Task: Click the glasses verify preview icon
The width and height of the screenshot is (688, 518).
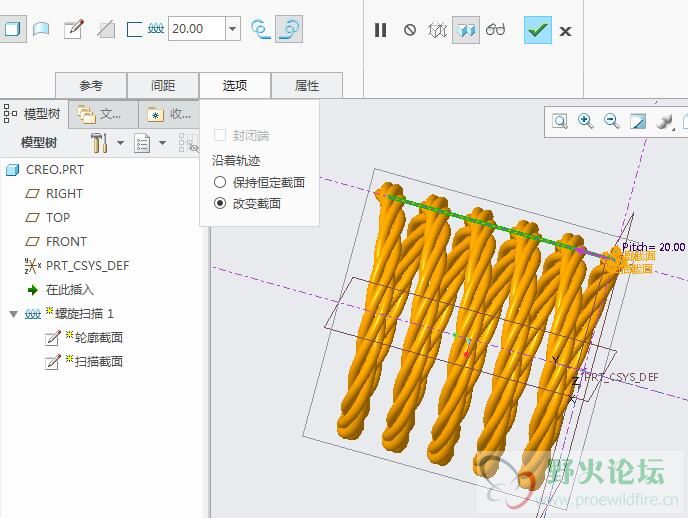Action: tap(495, 29)
